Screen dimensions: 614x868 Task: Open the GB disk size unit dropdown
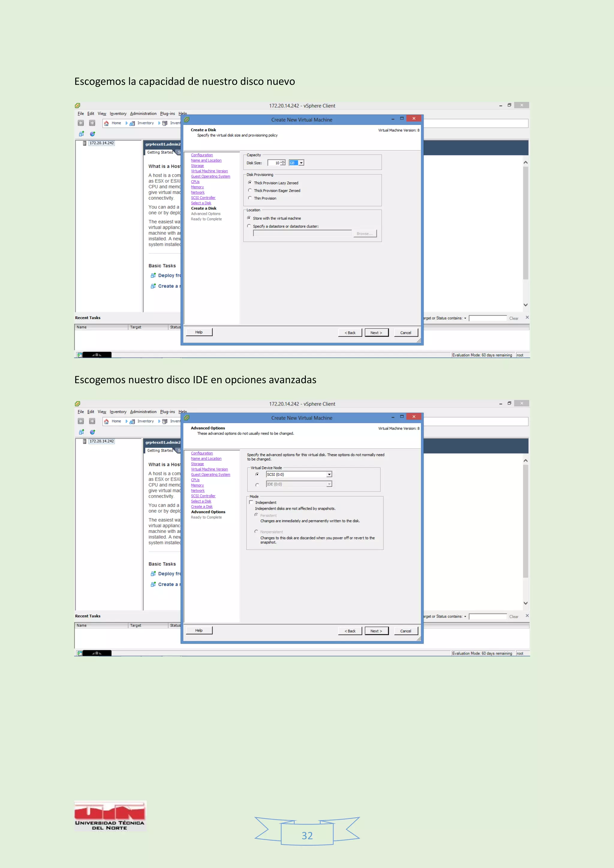click(x=301, y=163)
